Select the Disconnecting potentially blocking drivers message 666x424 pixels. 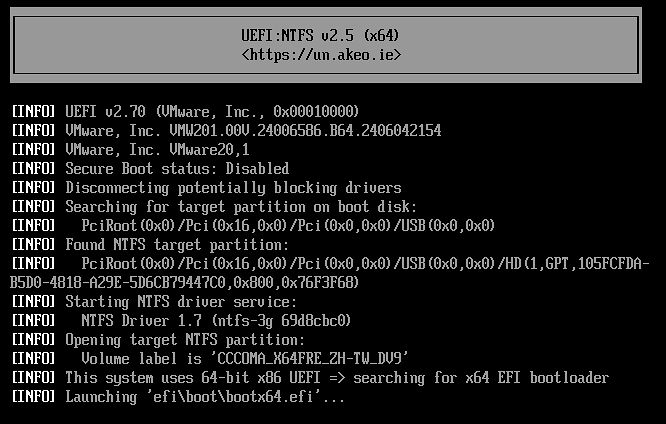point(233,187)
